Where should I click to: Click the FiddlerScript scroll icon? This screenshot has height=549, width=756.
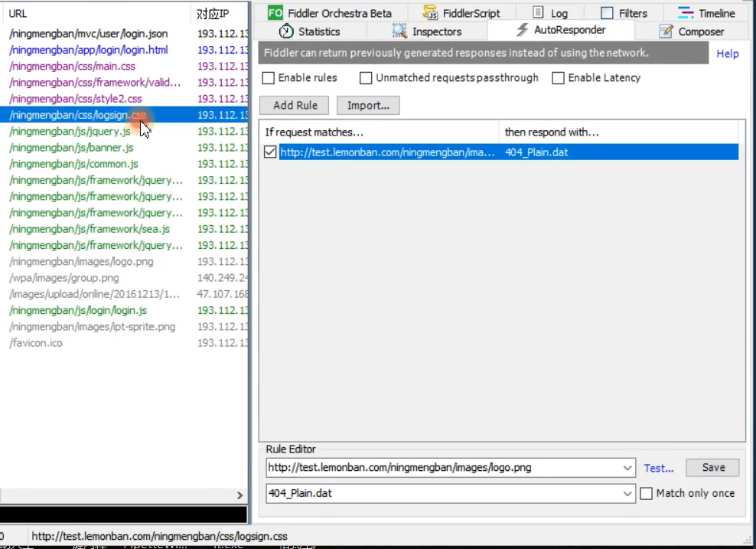tap(430, 13)
